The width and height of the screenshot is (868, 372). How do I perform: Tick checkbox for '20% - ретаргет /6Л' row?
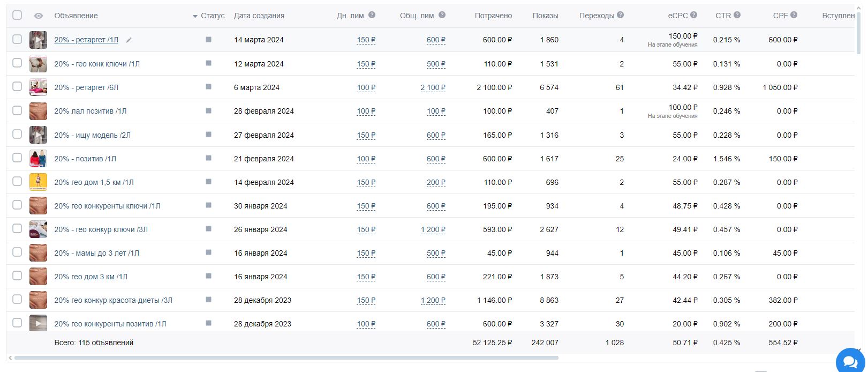(17, 86)
